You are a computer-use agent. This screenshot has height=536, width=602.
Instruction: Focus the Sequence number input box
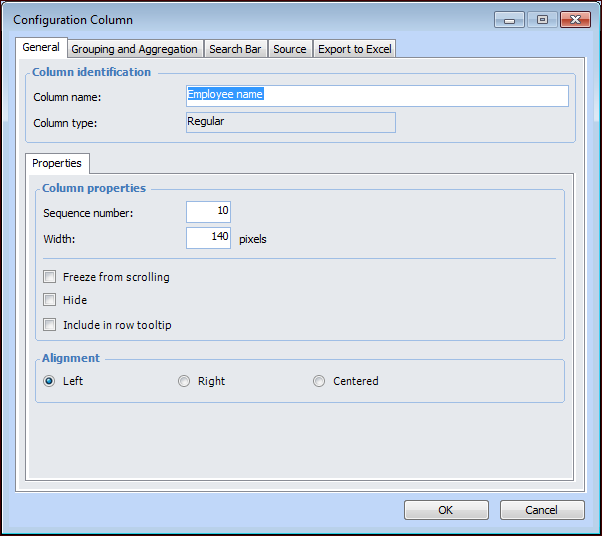(x=209, y=212)
